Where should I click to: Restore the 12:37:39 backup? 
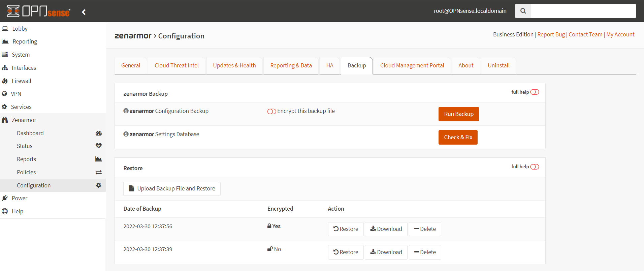click(x=346, y=252)
